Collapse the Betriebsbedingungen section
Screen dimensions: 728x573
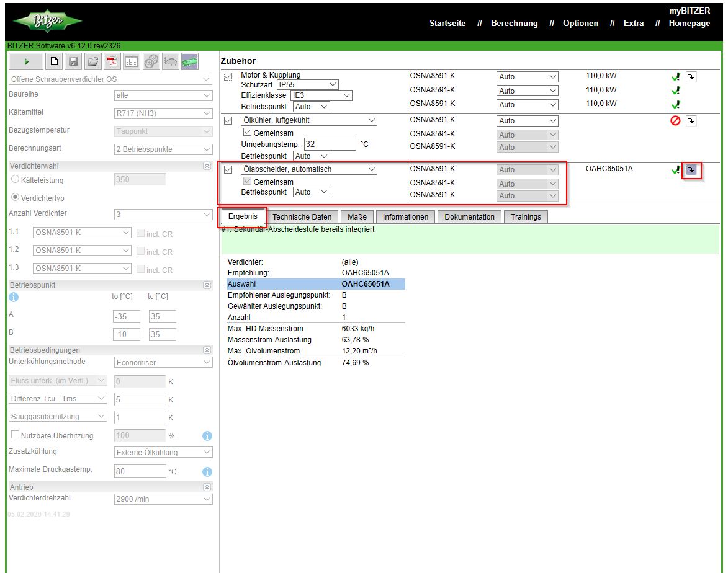click(207, 350)
